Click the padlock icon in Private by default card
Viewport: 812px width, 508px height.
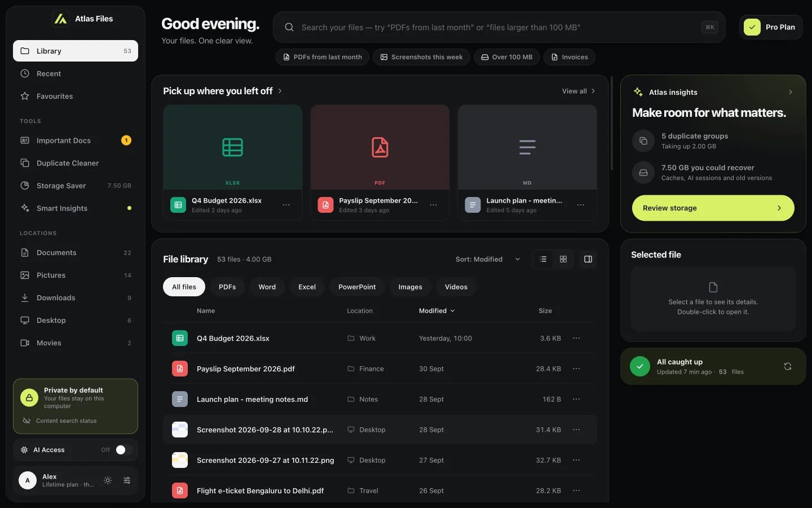click(x=29, y=398)
